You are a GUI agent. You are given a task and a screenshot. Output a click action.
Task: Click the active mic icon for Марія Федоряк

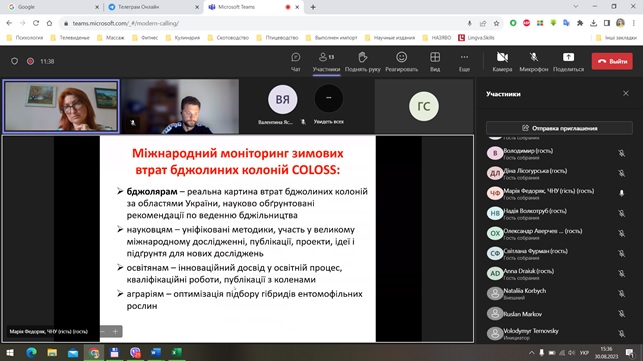(x=622, y=193)
